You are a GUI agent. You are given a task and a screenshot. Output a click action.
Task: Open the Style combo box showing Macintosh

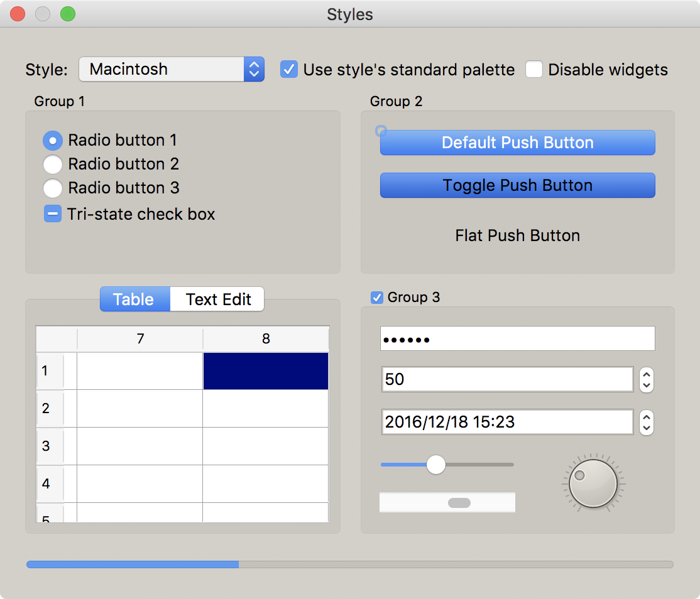point(171,69)
